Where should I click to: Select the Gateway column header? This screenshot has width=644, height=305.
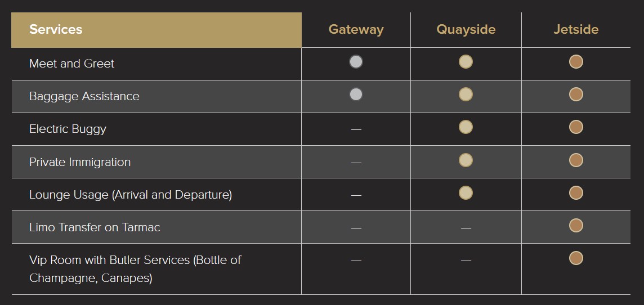point(356,29)
